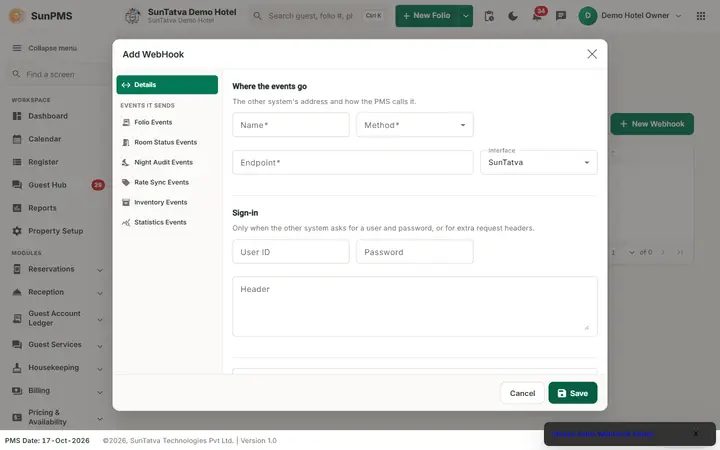The height and width of the screenshot is (450, 720).
Task: Toggle dark mode moon icon
Action: click(x=513, y=16)
